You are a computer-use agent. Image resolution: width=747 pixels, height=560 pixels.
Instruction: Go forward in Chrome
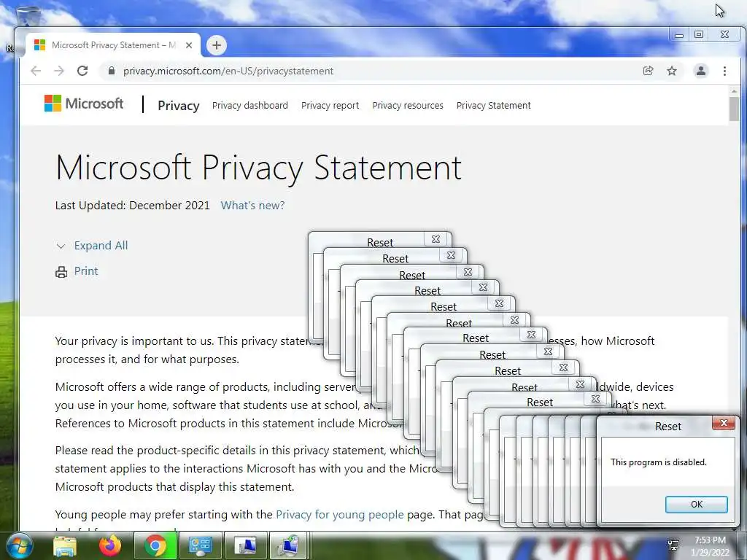coord(59,71)
